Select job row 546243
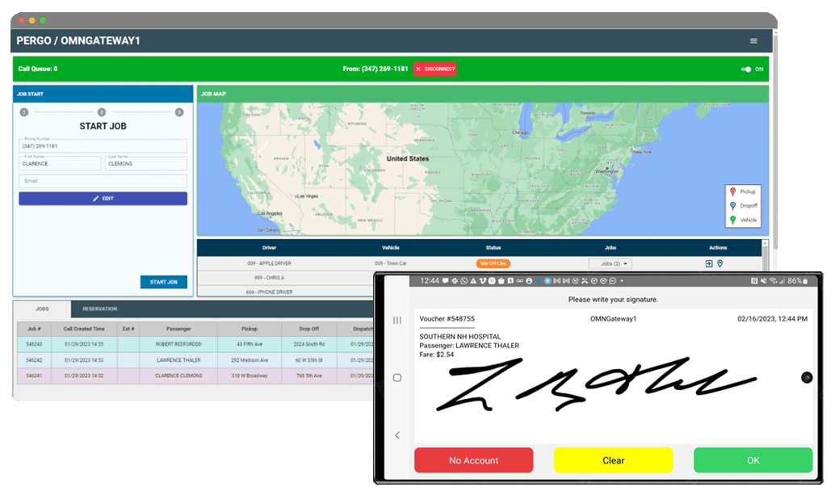Screen dimensions: 835x504 196,344
